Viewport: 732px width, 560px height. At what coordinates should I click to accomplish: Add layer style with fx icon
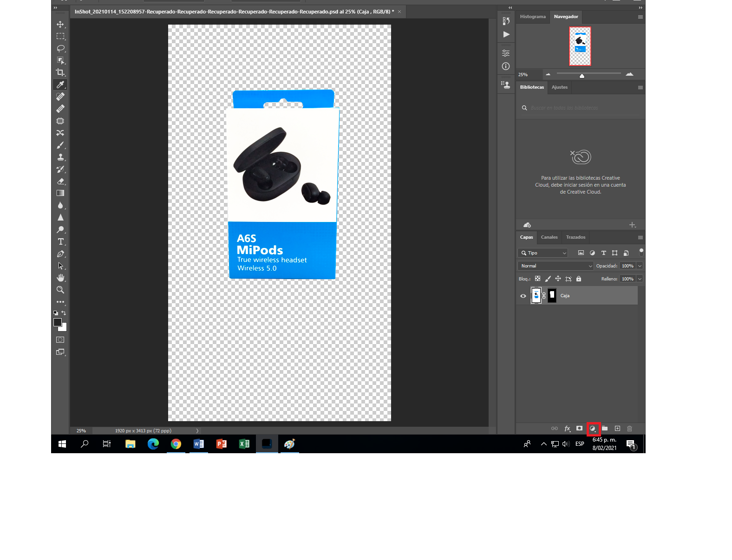click(x=567, y=429)
